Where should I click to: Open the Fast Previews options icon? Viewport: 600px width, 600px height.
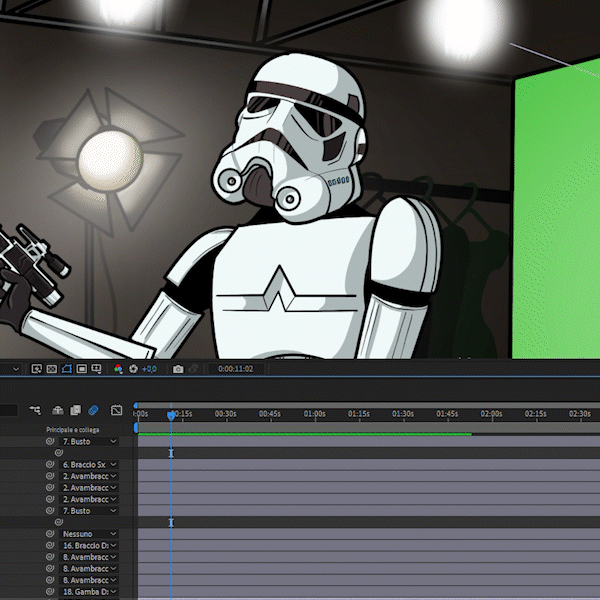[36, 369]
